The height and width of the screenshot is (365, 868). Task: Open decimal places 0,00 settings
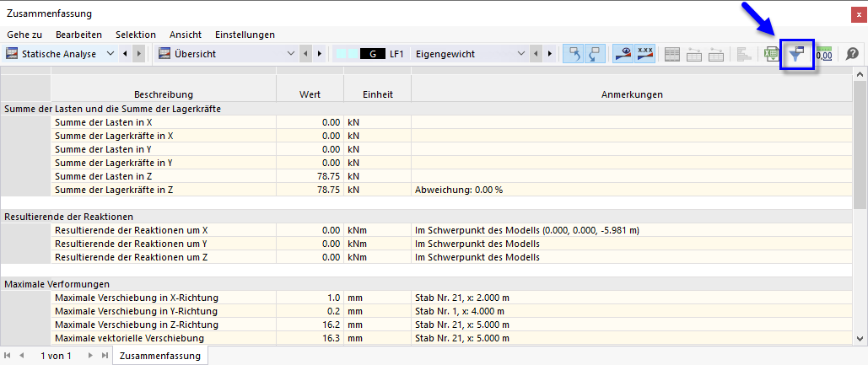(824, 54)
